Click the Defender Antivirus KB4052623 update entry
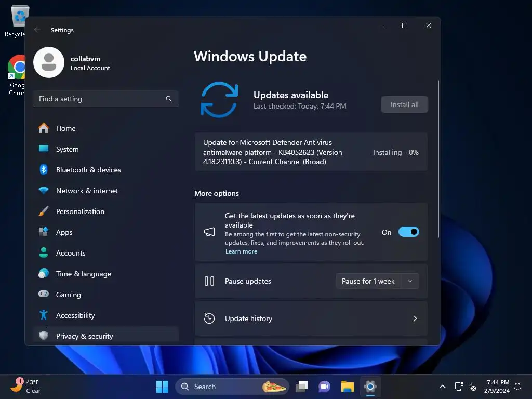Screen dimensions: 532x399 pos(311,152)
